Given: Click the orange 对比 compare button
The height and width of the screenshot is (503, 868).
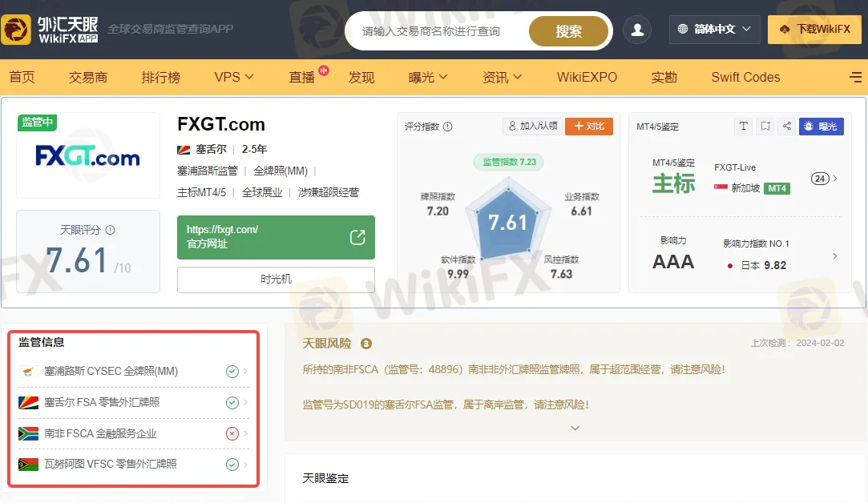Looking at the screenshot, I should (x=589, y=127).
